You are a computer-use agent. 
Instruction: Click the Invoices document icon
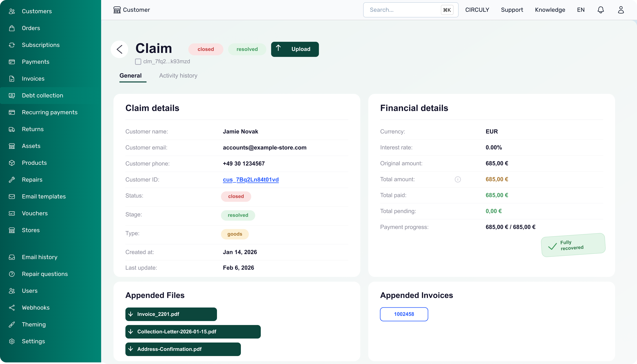click(12, 79)
